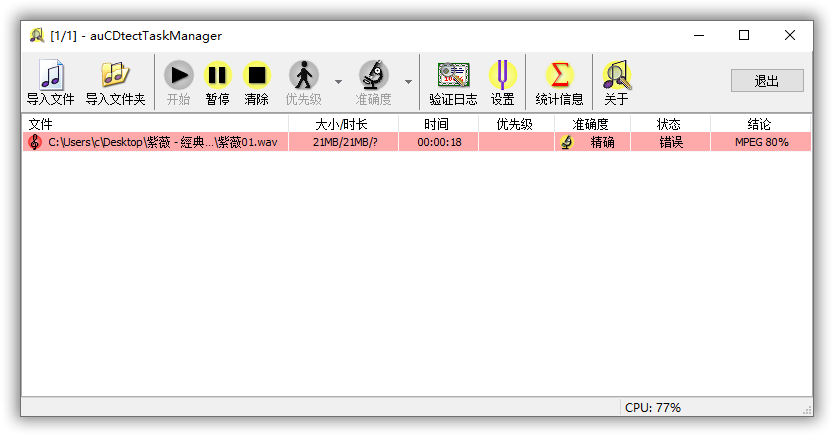Viewport: 834px width, 437px height.
Task: Select the 紫薇01.wav file row
Action: click(417, 142)
